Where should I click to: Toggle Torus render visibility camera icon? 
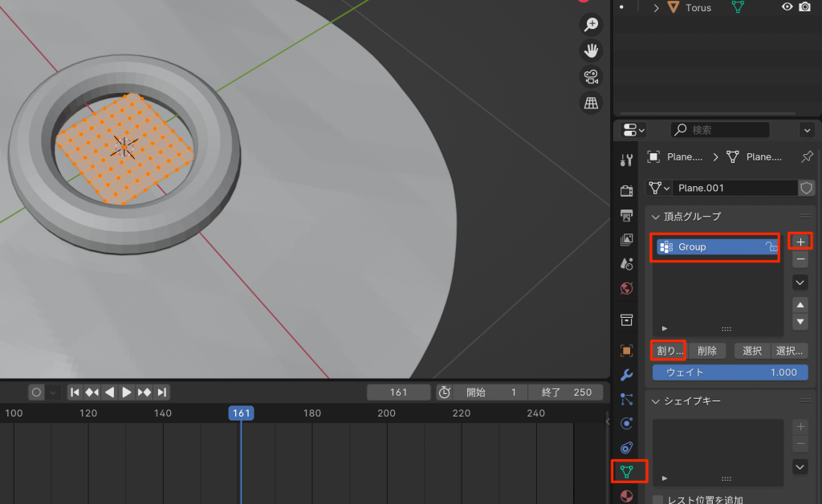click(805, 7)
